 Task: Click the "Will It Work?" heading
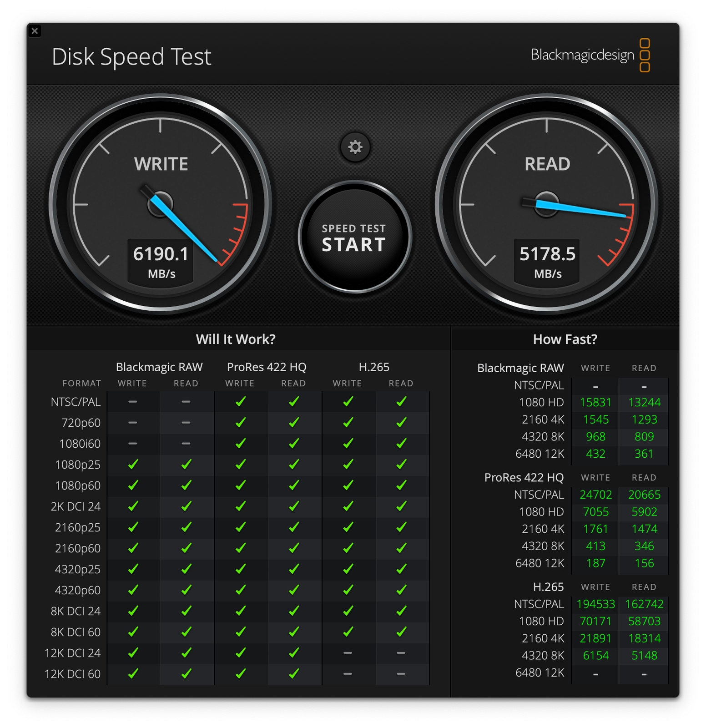click(236, 339)
